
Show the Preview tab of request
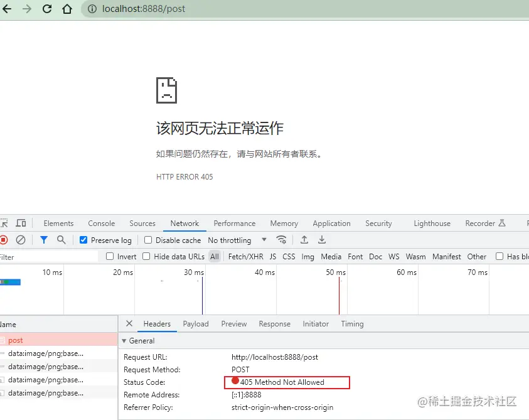(x=234, y=324)
